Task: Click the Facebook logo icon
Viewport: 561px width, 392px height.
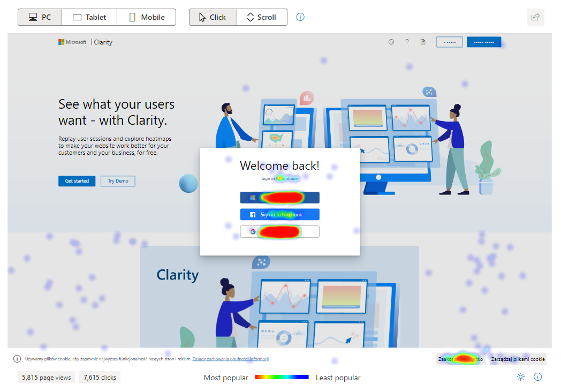Action: (253, 214)
